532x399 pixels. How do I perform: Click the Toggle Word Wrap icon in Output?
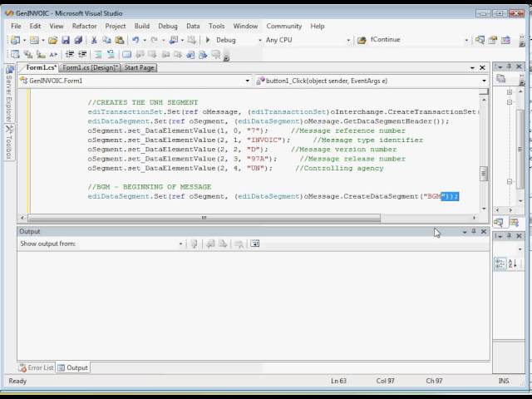click(255, 244)
